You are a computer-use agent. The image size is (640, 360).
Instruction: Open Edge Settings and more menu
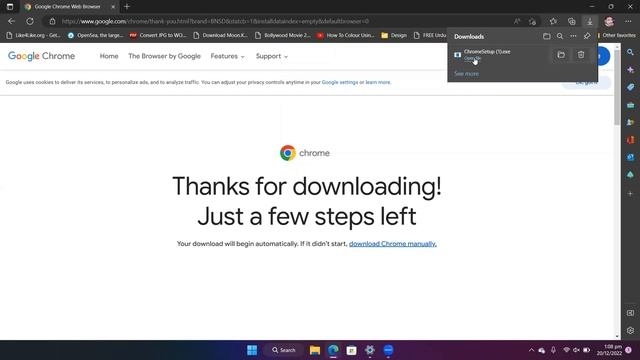point(628,21)
